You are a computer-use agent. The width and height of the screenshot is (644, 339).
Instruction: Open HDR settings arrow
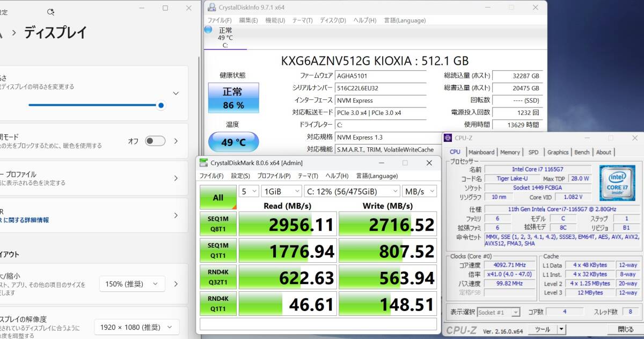[x=175, y=215]
